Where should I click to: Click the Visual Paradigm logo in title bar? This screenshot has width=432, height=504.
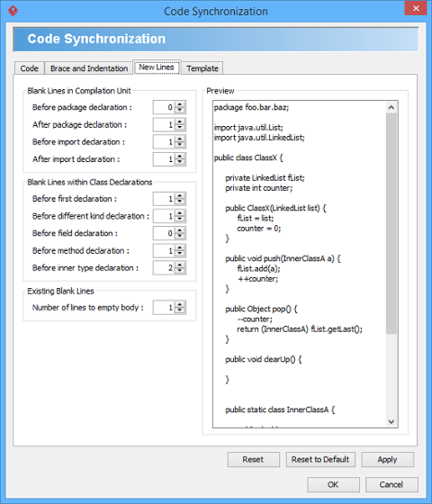tap(13, 11)
